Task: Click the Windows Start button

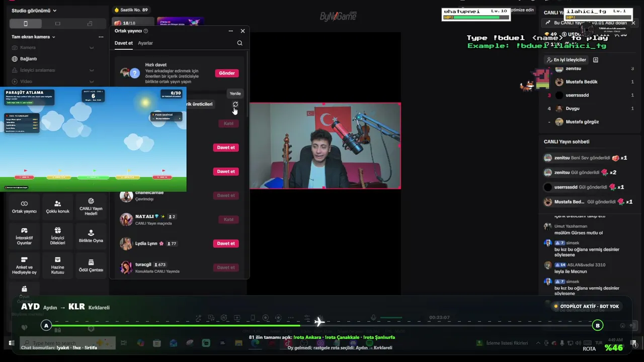Action: [x=11, y=343]
